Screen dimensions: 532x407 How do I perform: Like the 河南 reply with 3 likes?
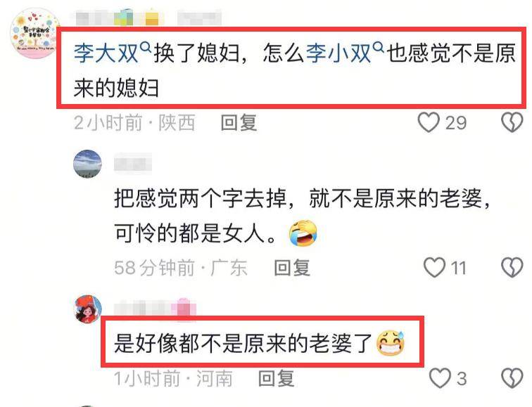pyautogui.click(x=440, y=378)
